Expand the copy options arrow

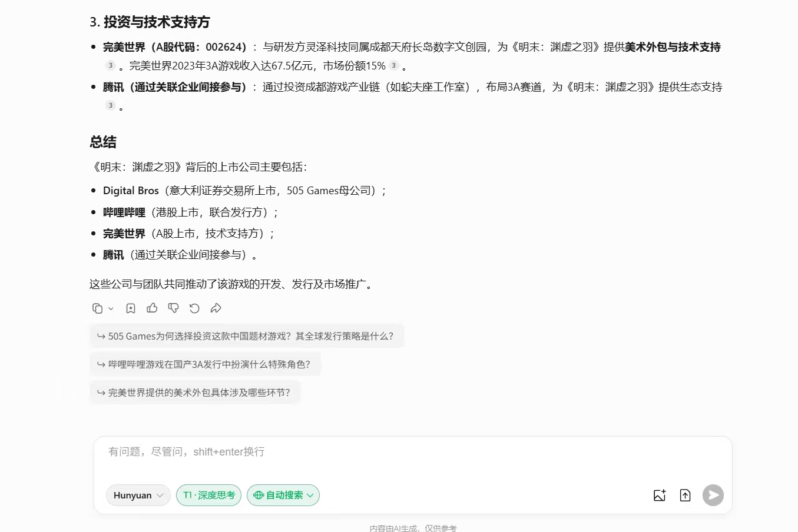[x=111, y=308]
